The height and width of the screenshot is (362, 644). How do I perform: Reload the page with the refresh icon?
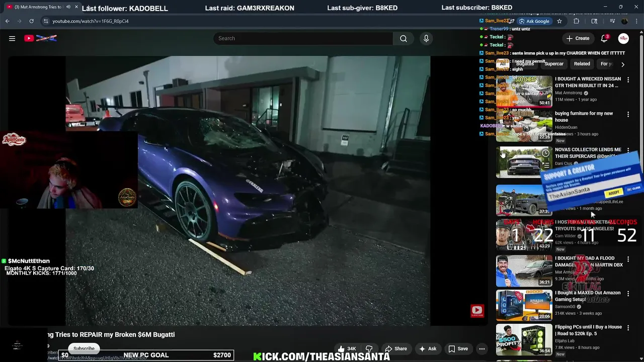[31, 21]
